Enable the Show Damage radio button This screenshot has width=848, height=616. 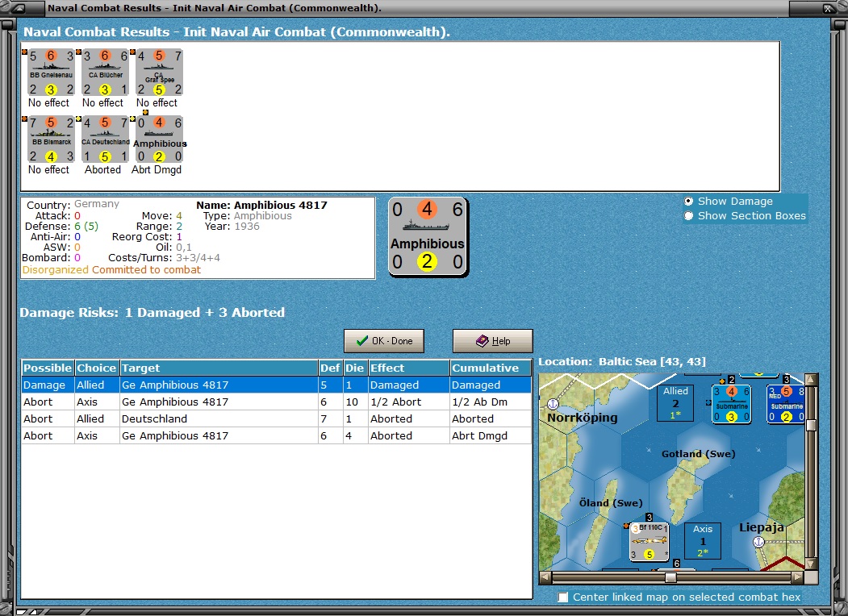pyautogui.click(x=688, y=201)
